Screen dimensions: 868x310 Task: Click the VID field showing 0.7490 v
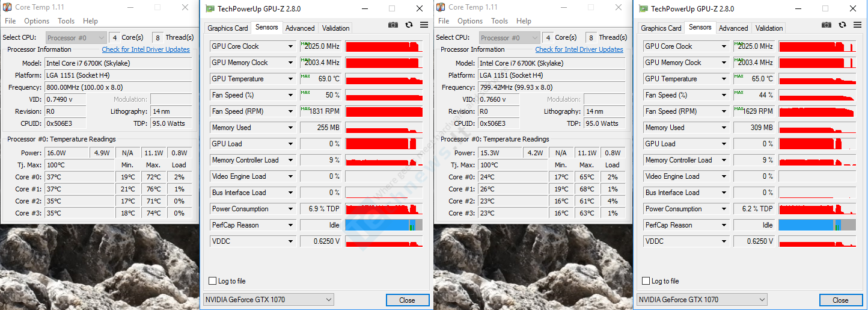pos(65,99)
